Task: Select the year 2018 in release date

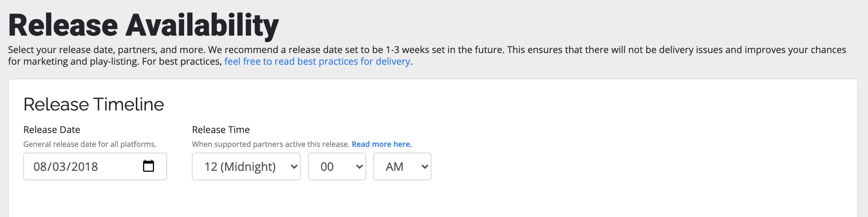Action: (84, 166)
